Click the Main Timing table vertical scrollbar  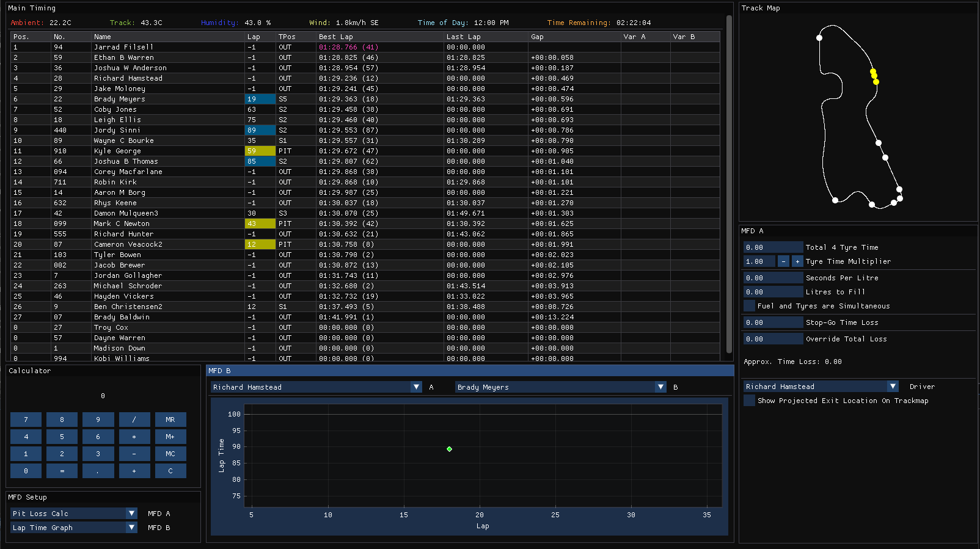[729, 183]
